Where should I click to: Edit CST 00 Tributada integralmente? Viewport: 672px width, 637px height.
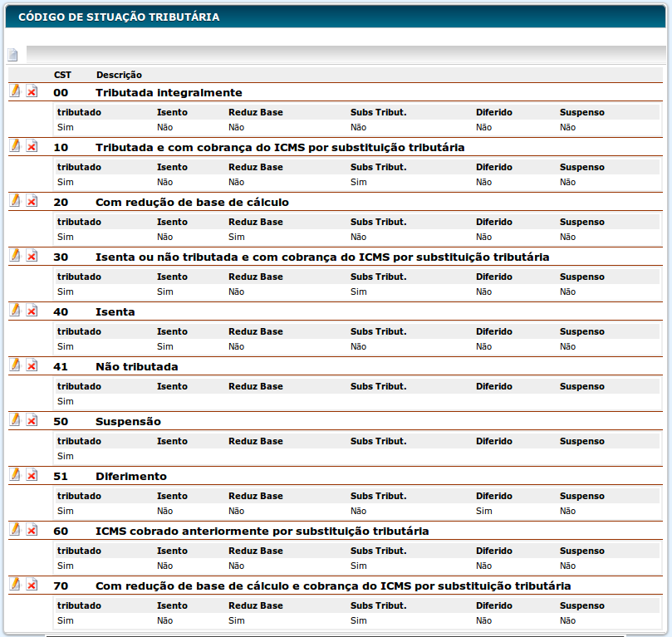tap(15, 91)
